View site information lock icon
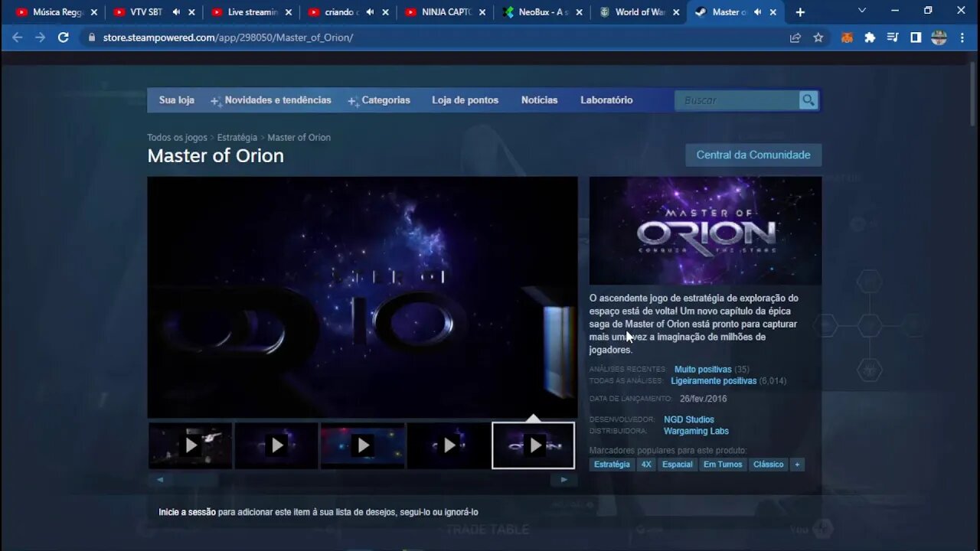The image size is (980, 551). tap(92, 37)
